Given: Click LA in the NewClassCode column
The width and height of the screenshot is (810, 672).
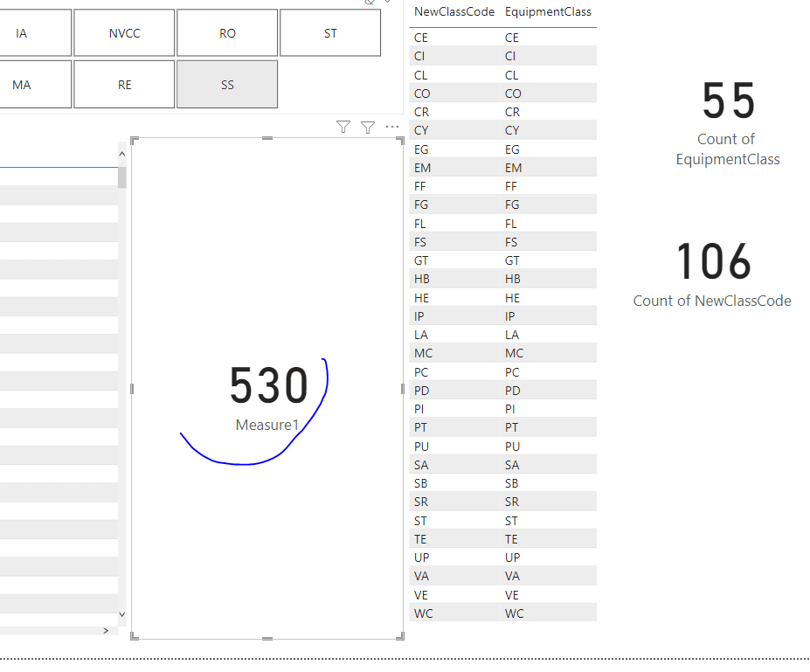Looking at the screenshot, I should click(420, 335).
